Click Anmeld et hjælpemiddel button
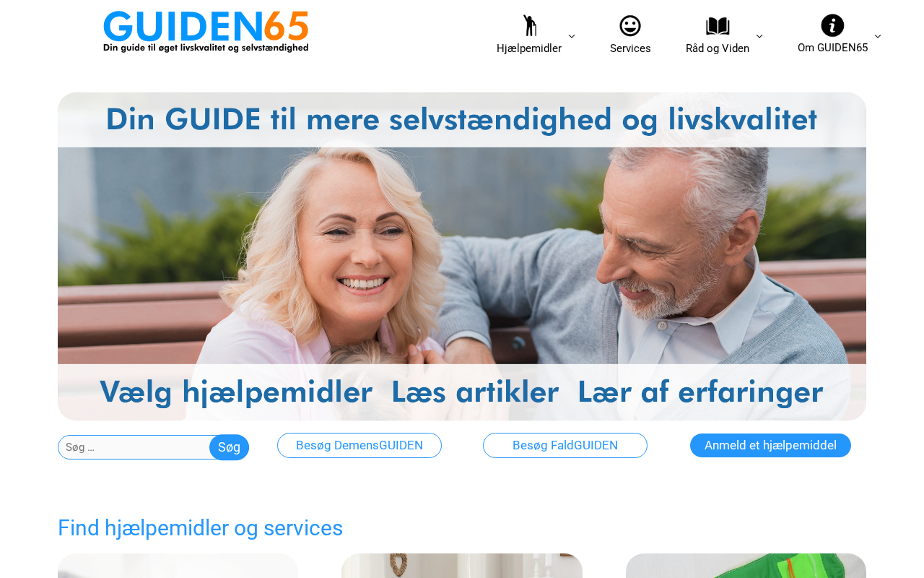 tap(770, 445)
